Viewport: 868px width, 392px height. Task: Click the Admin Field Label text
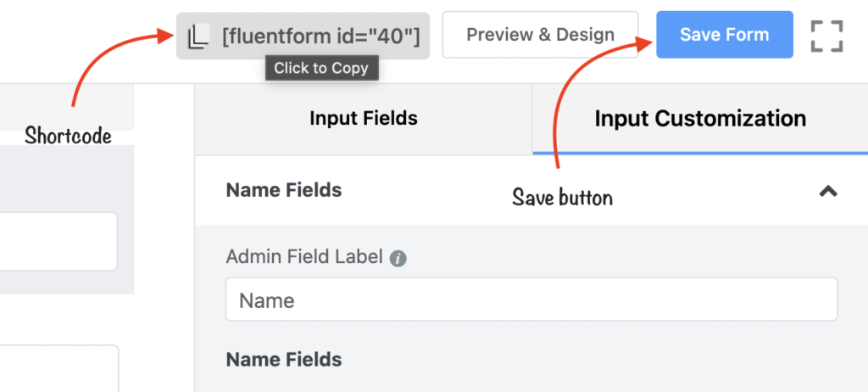point(304,257)
